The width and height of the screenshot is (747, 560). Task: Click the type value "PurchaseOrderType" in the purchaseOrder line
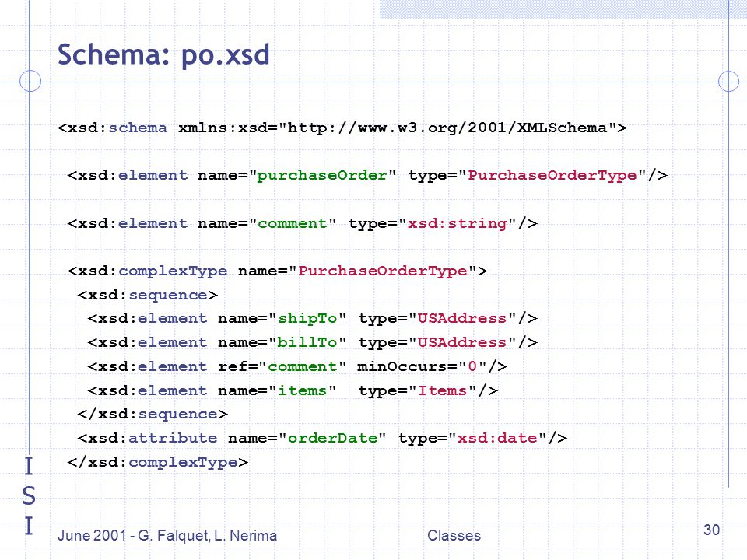click(552, 176)
